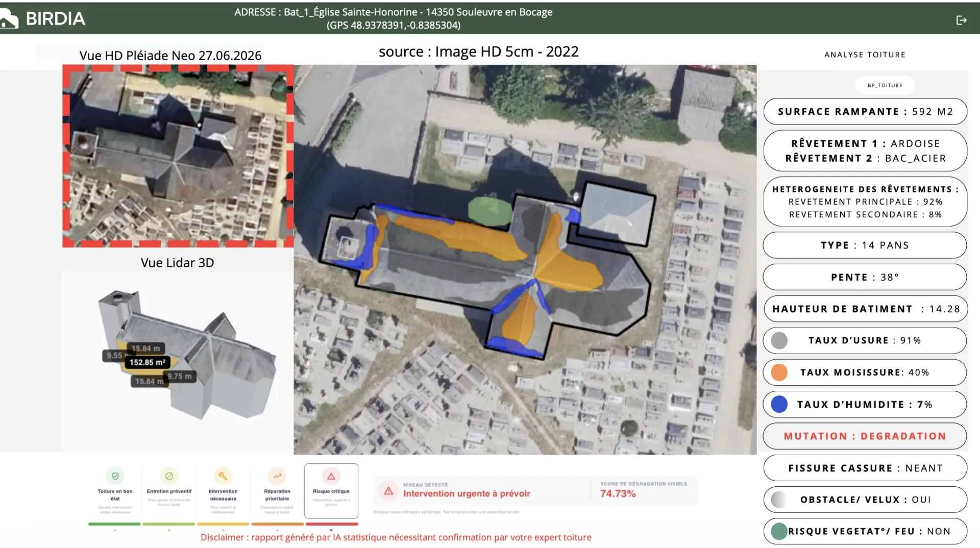Screen dimensions: 980x548
Task: Click the green vegetation overlay on the map
Action: click(x=490, y=211)
